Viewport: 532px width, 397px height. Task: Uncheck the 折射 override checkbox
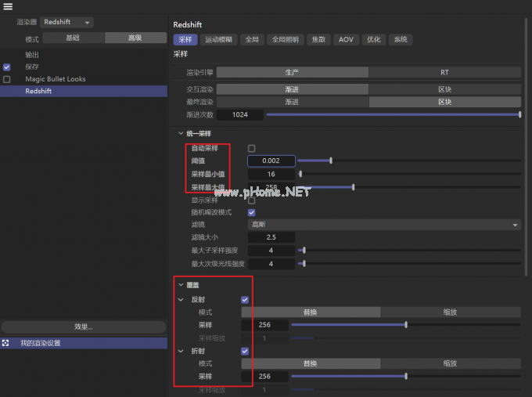pos(245,351)
